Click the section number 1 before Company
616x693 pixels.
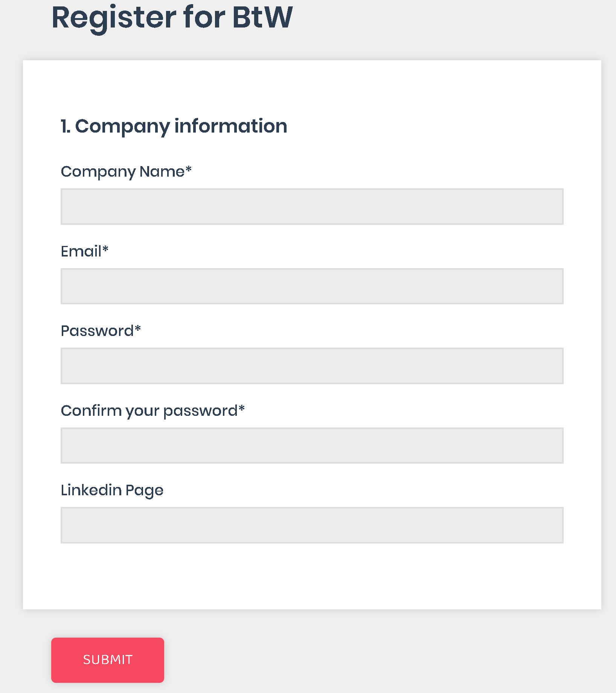tap(64, 126)
